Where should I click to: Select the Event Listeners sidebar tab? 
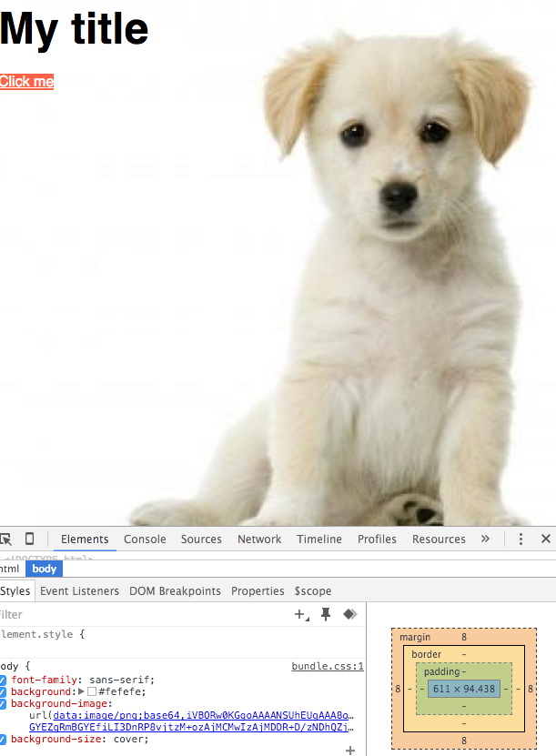click(x=79, y=590)
